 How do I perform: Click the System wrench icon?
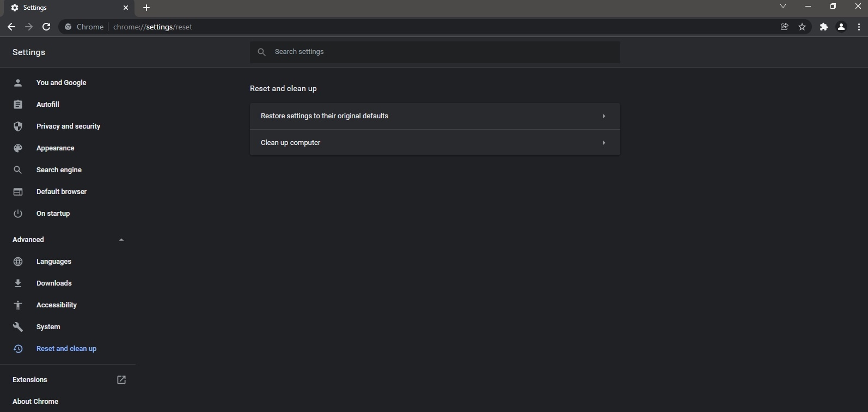point(18,327)
